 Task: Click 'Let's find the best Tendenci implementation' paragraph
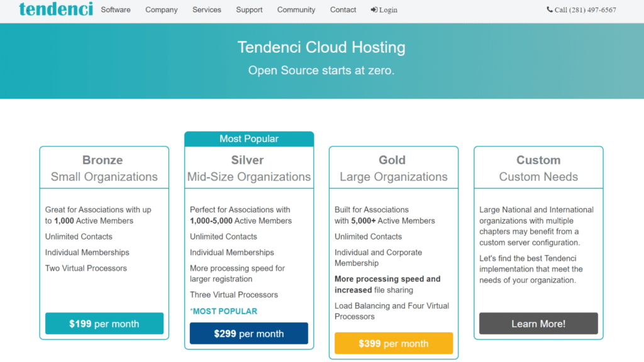[531, 269]
